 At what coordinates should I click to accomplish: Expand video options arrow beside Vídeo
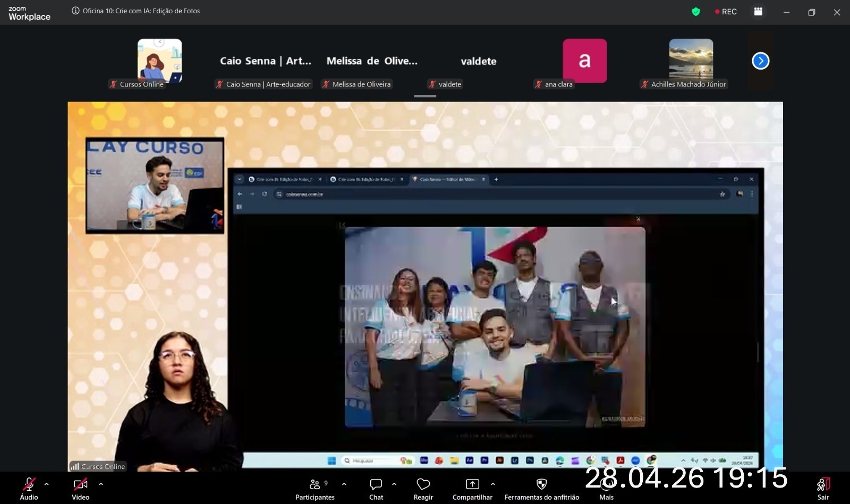point(101,484)
